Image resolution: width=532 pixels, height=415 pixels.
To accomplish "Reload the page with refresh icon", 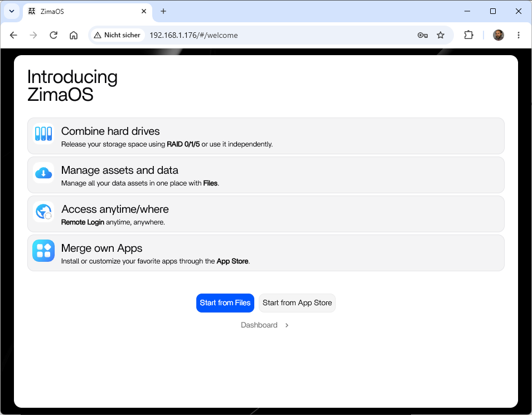I will coord(54,35).
